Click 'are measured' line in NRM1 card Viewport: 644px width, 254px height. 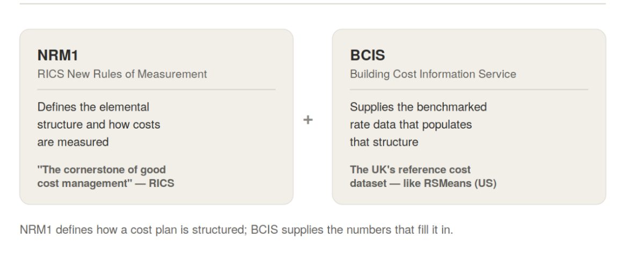(73, 143)
